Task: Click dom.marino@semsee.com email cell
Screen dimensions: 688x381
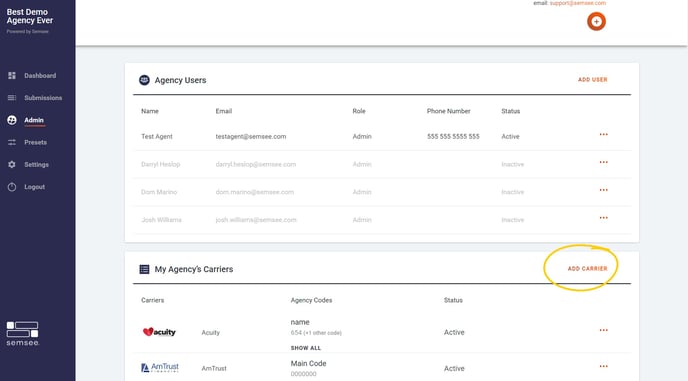Action: tap(255, 192)
